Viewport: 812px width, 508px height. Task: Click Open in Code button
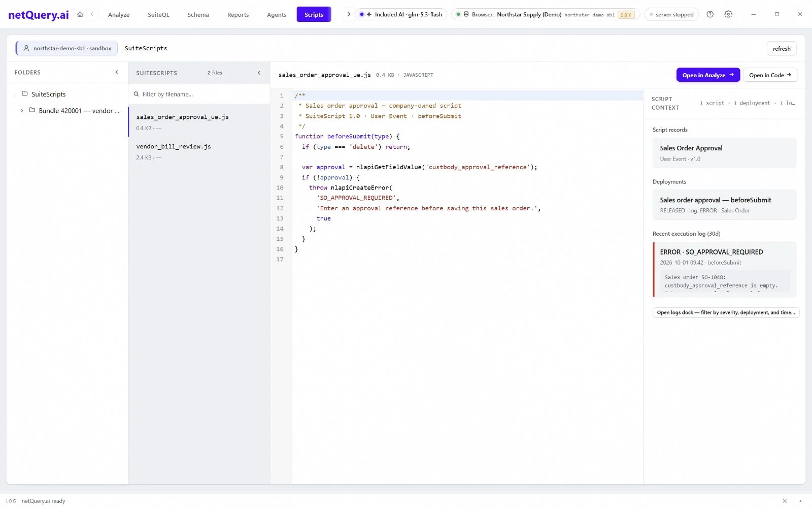point(770,75)
